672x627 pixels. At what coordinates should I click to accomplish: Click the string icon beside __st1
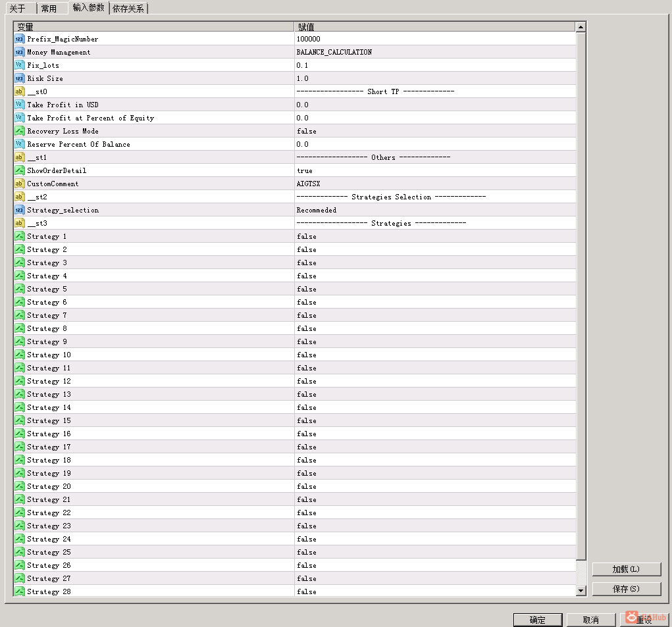pyautogui.click(x=20, y=158)
